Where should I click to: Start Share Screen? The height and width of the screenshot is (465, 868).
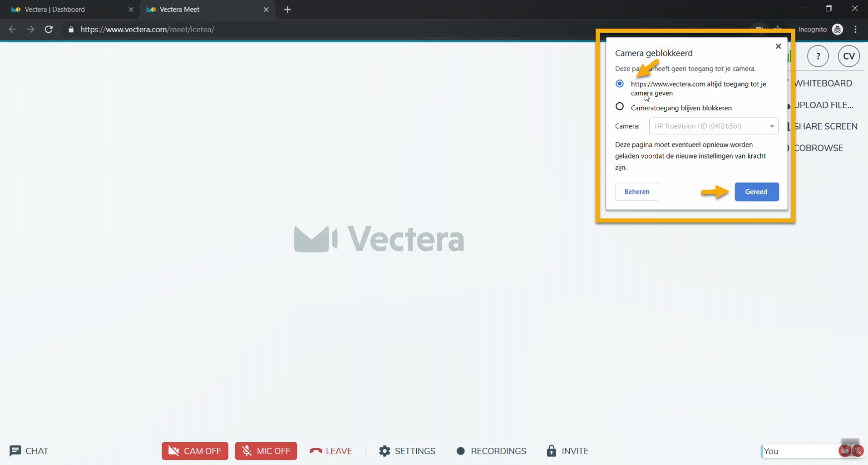(825, 127)
